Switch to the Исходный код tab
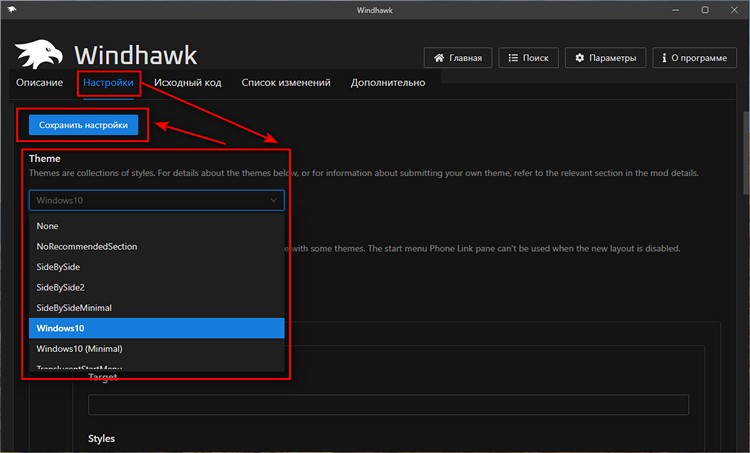The height and width of the screenshot is (453, 750). click(x=188, y=82)
